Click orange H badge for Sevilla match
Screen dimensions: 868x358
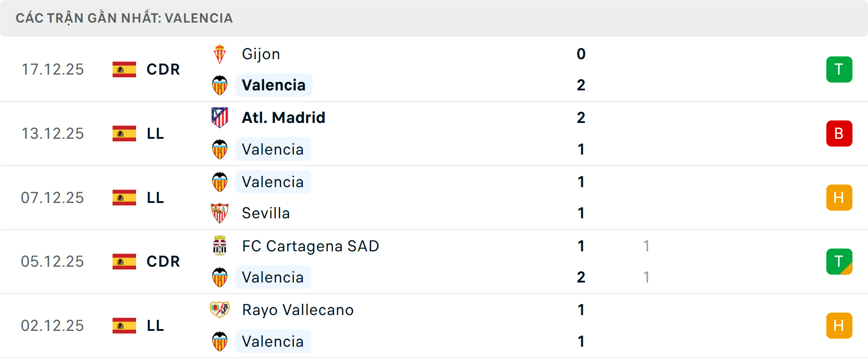point(839,198)
